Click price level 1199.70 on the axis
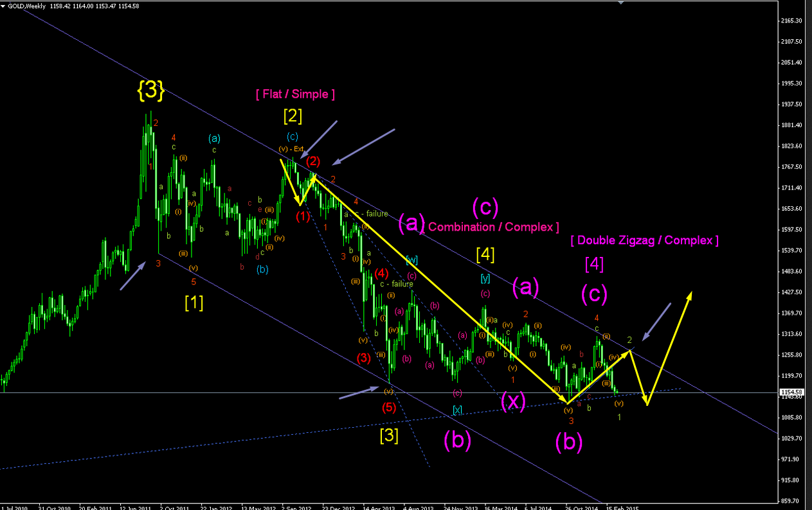The width and height of the screenshot is (812, 510). pos(791,376)
